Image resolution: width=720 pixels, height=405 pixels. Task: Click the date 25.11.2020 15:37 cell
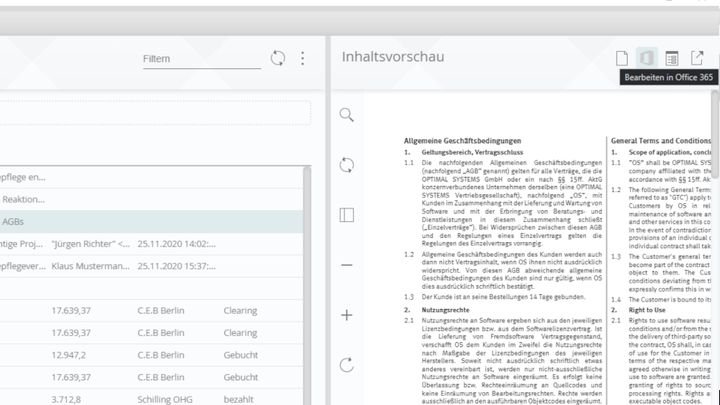[176, 266]
